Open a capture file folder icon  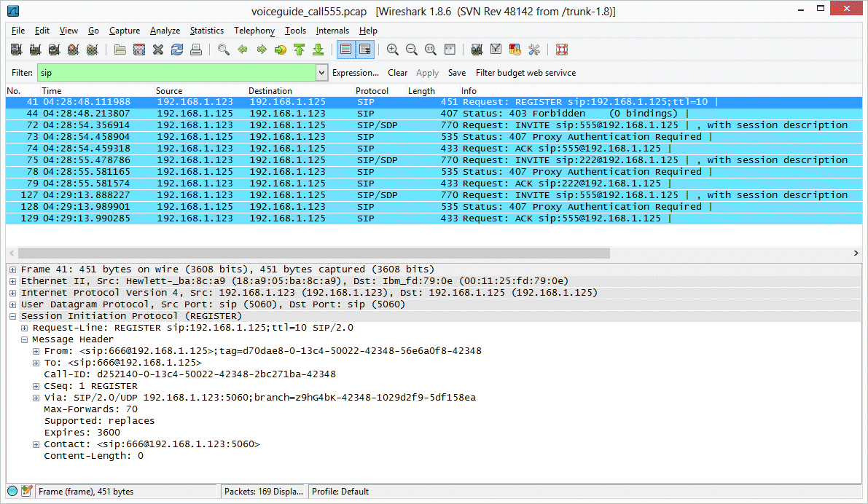[x=120, y=50]
